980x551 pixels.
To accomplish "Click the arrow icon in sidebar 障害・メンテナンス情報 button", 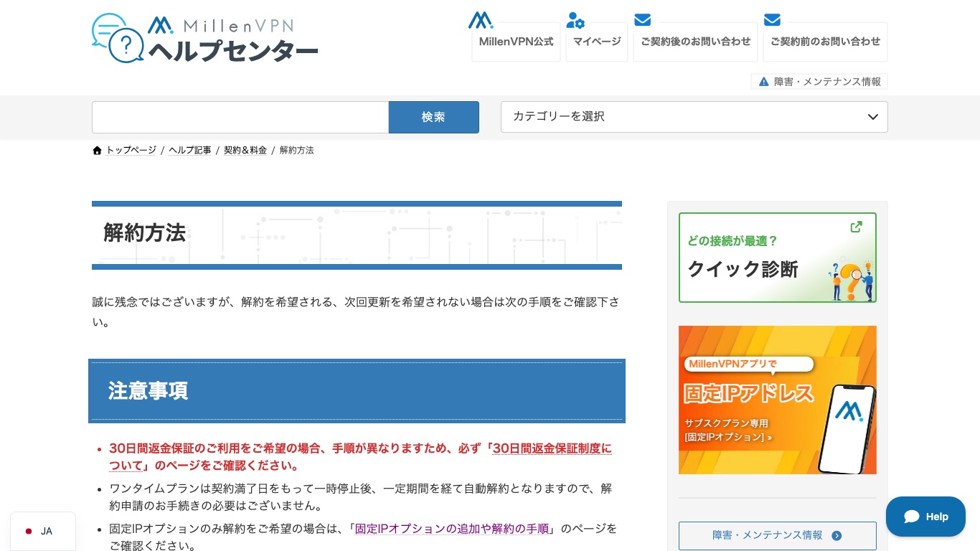I will click(837, 535).
